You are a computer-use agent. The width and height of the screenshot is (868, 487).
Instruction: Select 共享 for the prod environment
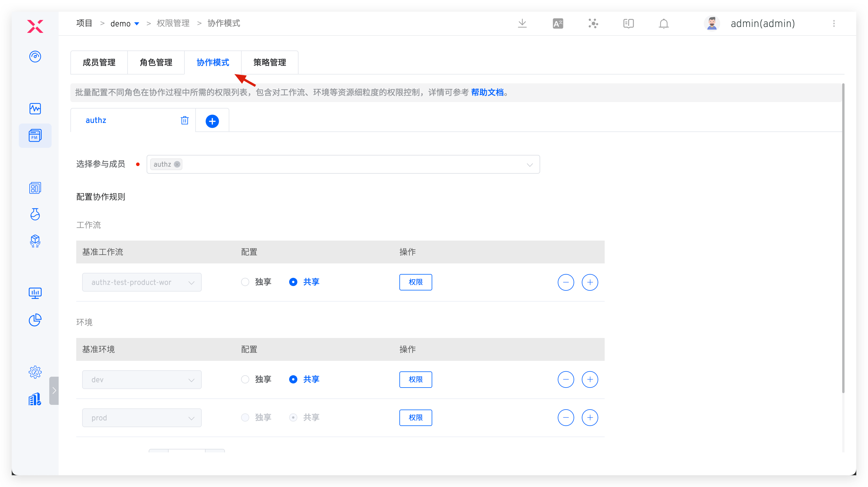tap(293, 417)
